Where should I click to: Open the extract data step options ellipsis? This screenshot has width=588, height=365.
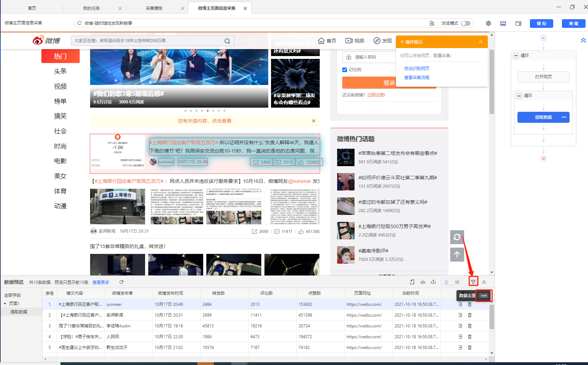coord(564,117)
